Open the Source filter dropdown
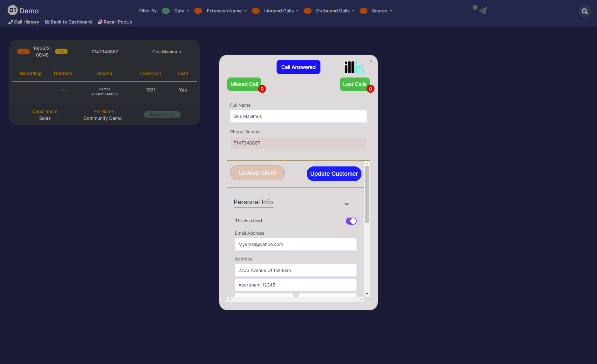This screenshot has height=364, width=597. 382,11
